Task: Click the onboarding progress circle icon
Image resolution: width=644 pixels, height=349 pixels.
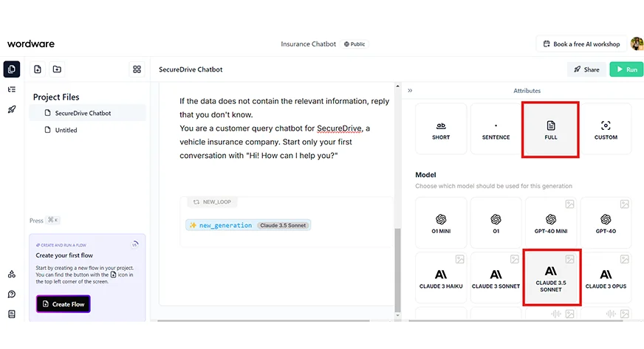Action: [x=134, y=244]
